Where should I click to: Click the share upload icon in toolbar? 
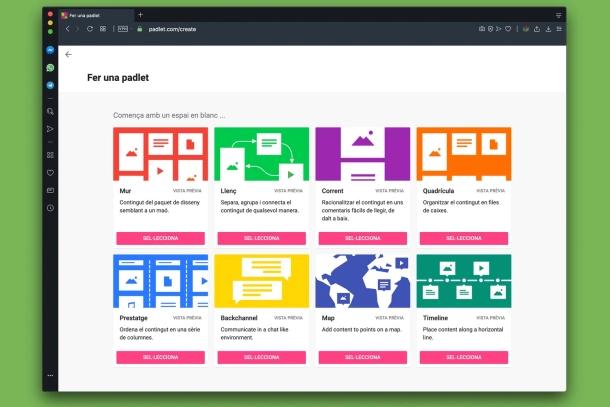click(537, 29)
